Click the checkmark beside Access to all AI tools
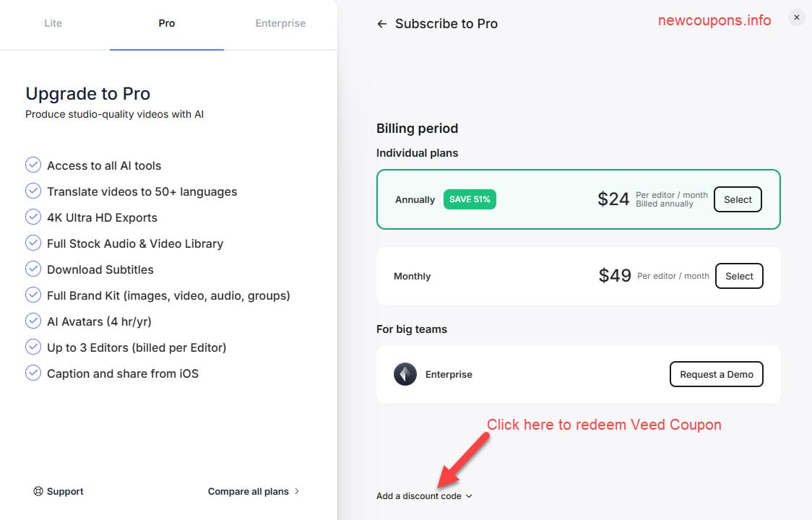 (x=33, y=165)
